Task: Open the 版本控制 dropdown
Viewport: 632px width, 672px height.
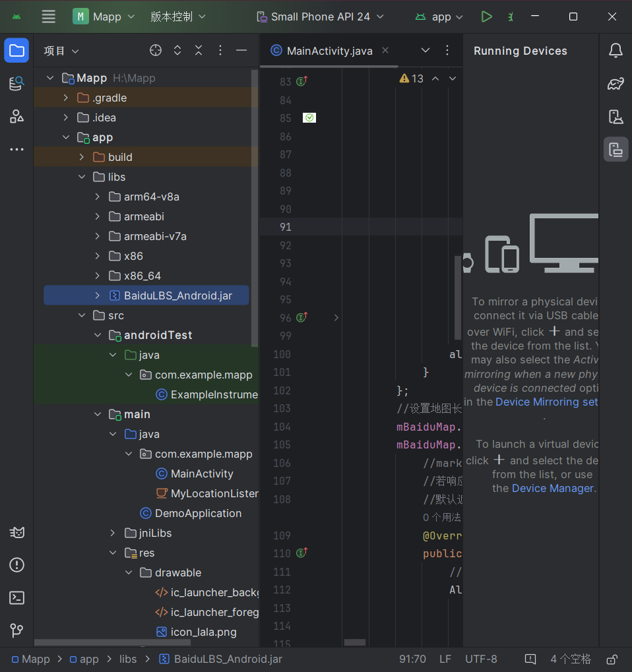Action: pos(178,16)
